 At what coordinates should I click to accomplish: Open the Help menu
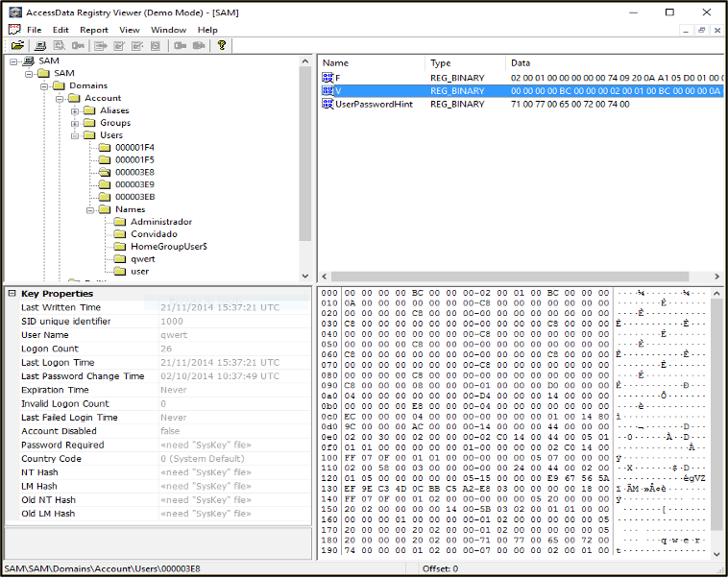tap(207, 30)
